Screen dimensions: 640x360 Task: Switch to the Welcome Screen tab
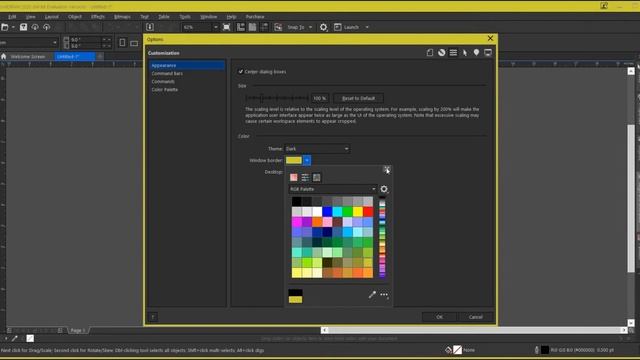[28, 56]
